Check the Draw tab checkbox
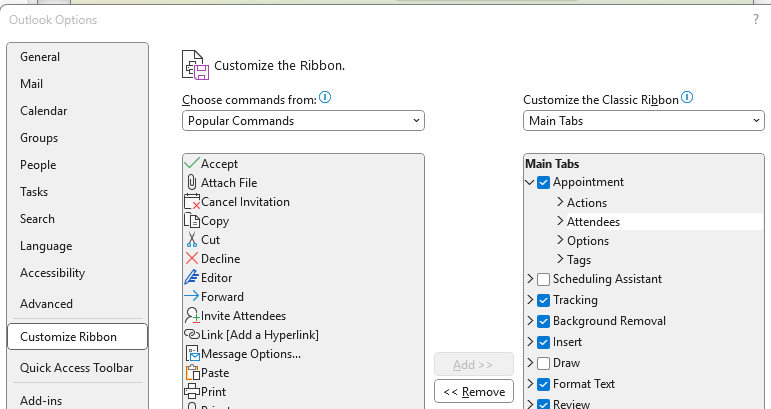Screen dimensions: 771x409 543,363
